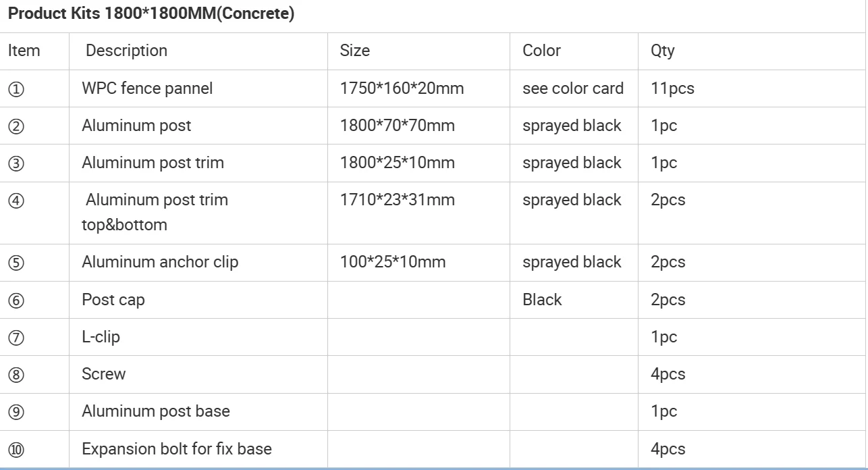Click the Size column header
Screen dimensions: 868x470
pos(355,51)
